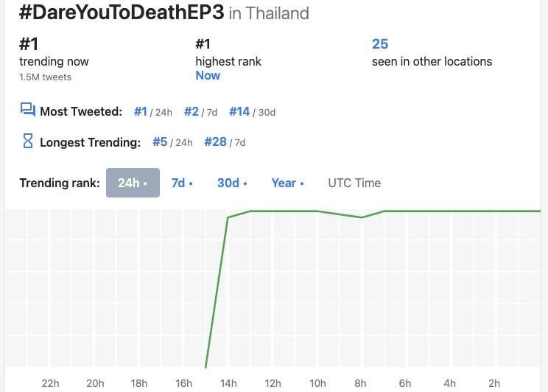The width and height of the screenshot is (548, 392).
Task: Click the chart line at 14h
Action: click(x=228, y=217)
